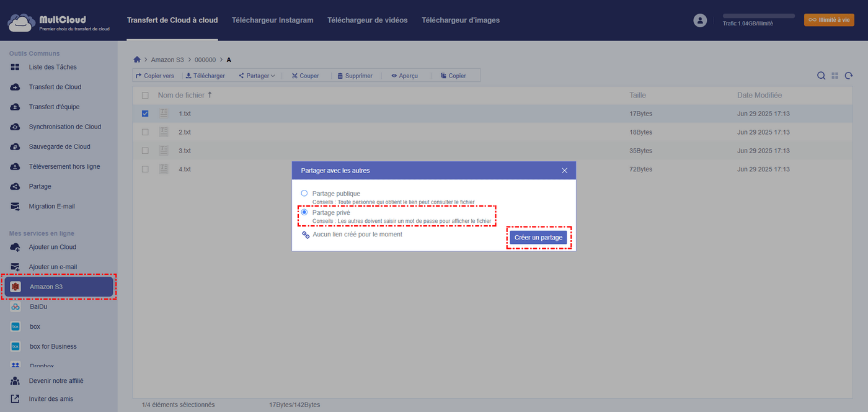Click the Créer un partage button
This screenshot has height=412, width=868.
539,238
